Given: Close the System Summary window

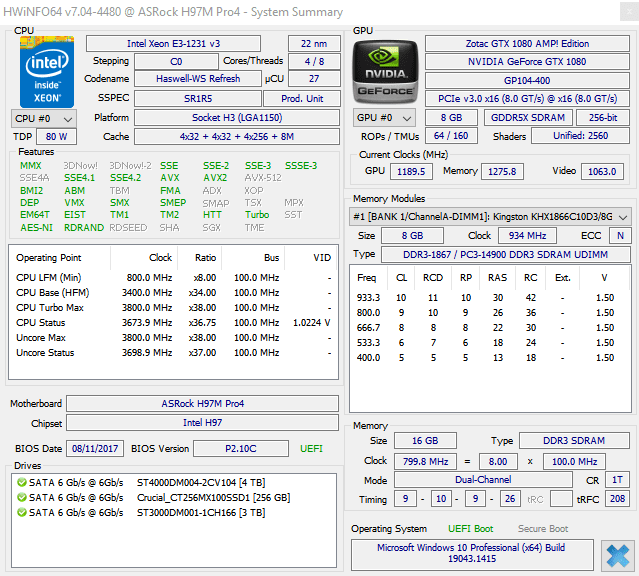Looking at the screenshot, I should pyautogui.click(x=629, y=11).
